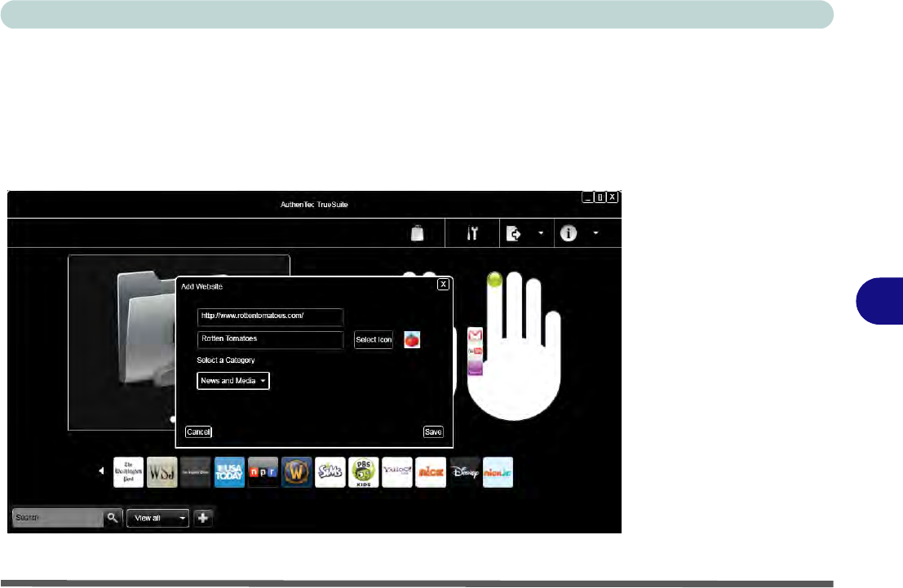Select the NPR site icon
903x588 pixels.
(263, 472)
